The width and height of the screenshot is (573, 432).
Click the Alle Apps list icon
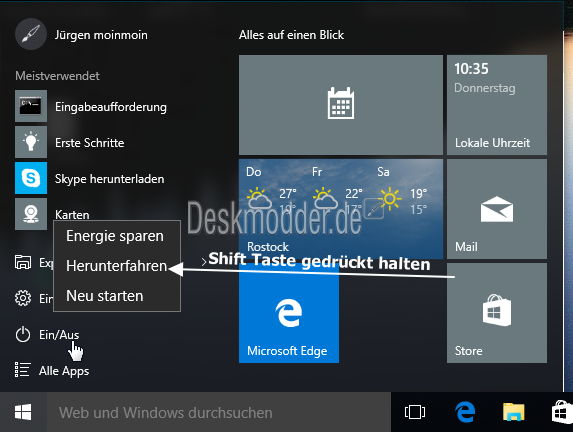pyautogui.click(x=22, y=370)
